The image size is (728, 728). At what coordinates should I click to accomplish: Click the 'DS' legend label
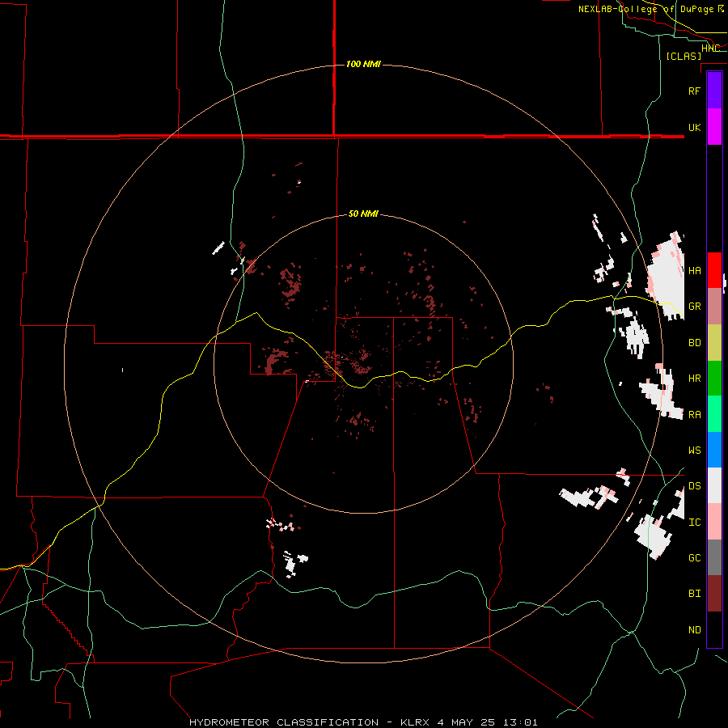(x=694, y=486)
